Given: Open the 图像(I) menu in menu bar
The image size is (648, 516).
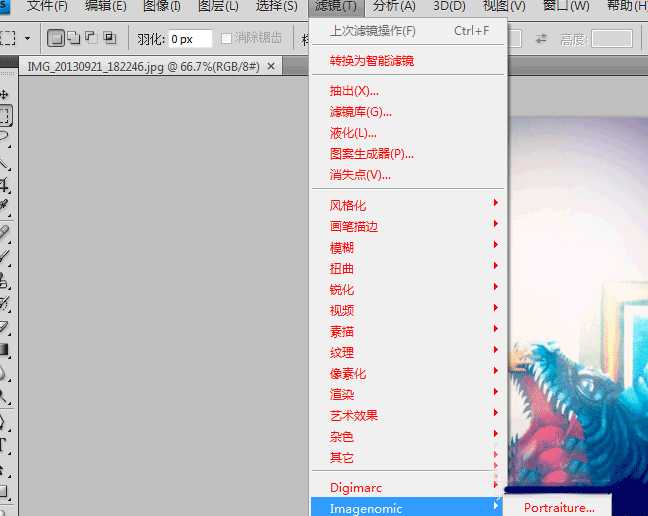Looking at the screenshot, I should click(162, 6).
